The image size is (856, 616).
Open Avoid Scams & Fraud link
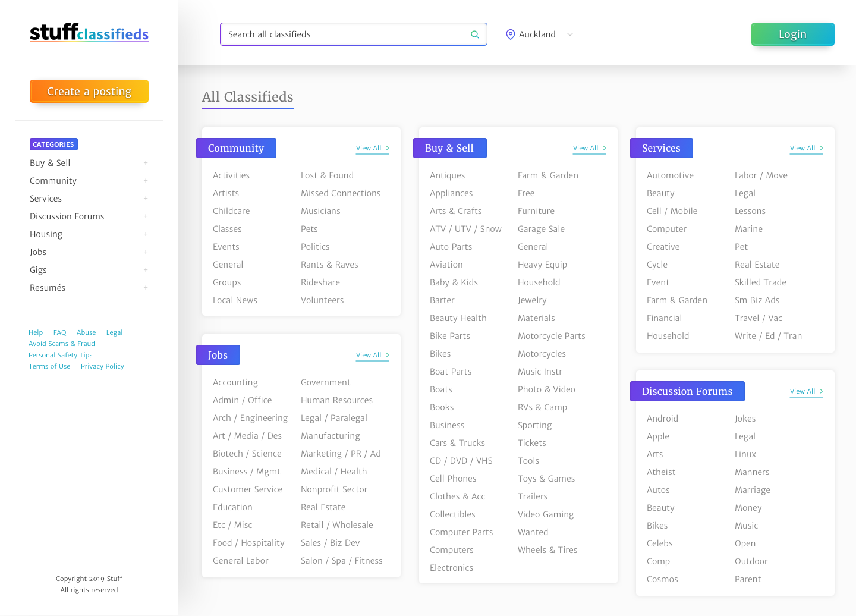(62, 344)
